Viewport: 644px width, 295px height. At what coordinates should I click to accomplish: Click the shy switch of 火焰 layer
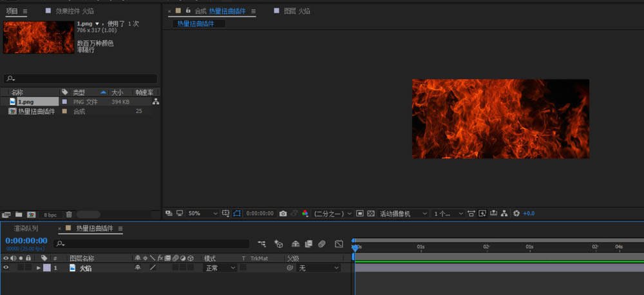[x=138, y=268]
